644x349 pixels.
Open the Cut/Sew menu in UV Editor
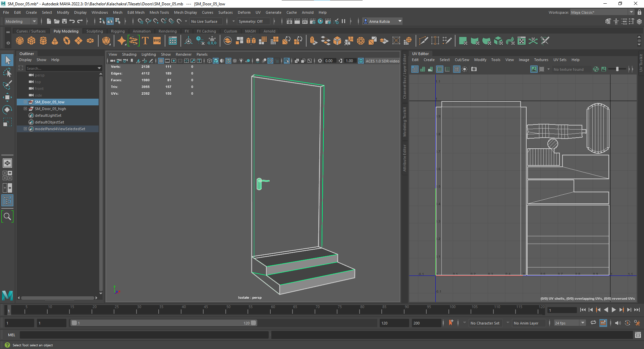click(462, 60)
